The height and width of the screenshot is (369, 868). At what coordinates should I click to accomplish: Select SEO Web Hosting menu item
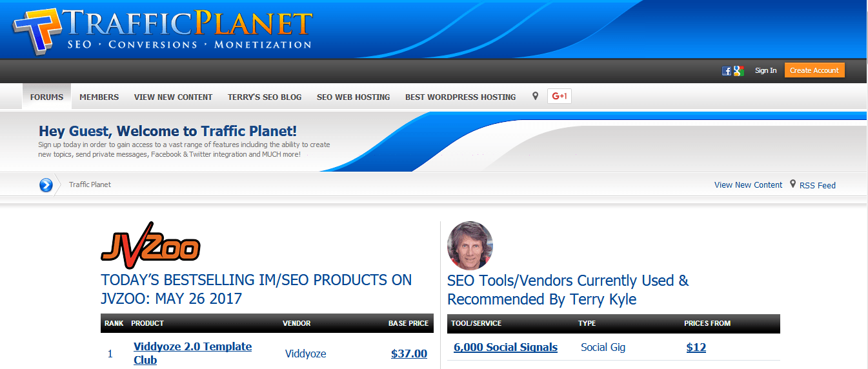(x=353, y=97)
